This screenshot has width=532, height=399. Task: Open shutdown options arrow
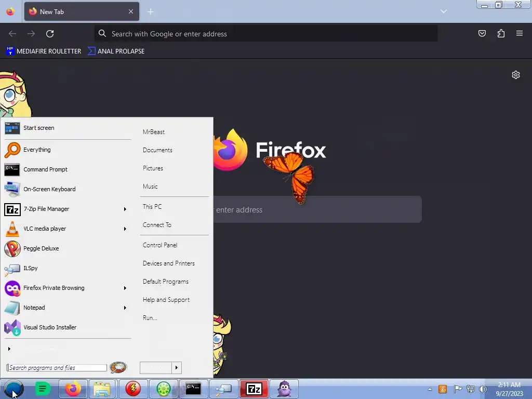point(177,368)
